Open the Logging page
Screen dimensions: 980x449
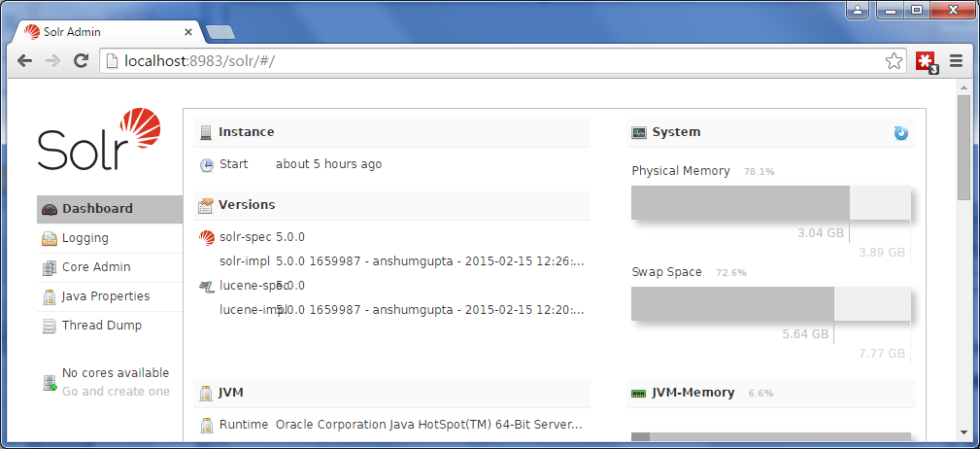(110, 238)
